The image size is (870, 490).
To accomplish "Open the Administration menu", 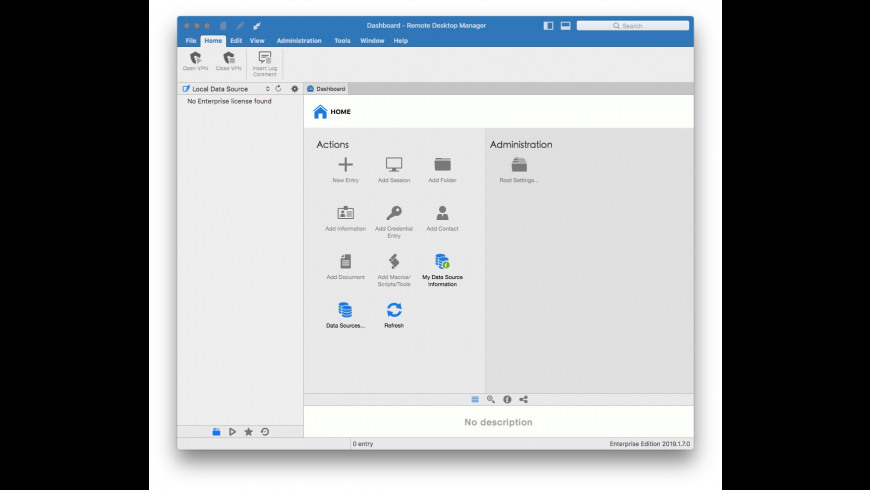I will click(299, 41).
